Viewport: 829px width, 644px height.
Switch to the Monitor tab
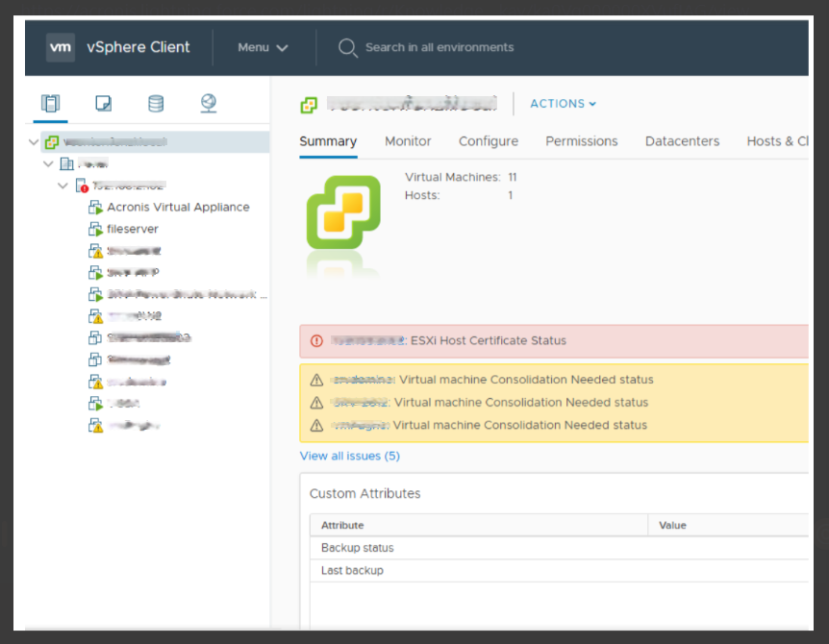point(408,141)
